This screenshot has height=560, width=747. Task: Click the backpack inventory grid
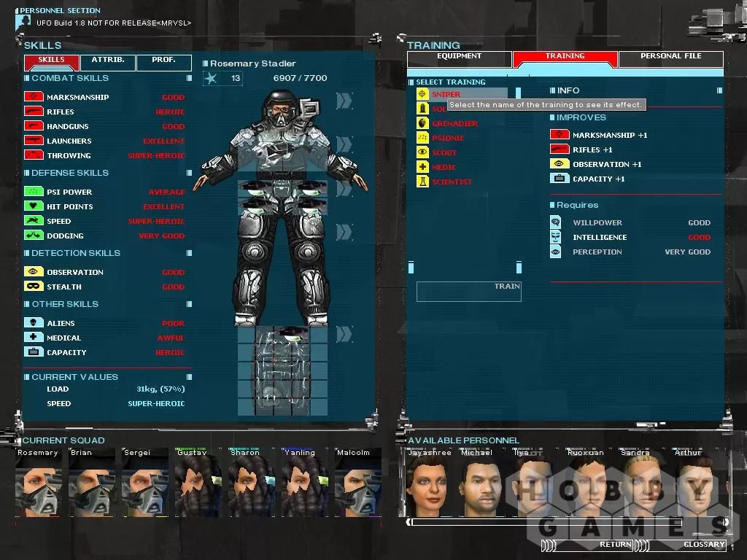pyautogui.click(x=282, y=370)
